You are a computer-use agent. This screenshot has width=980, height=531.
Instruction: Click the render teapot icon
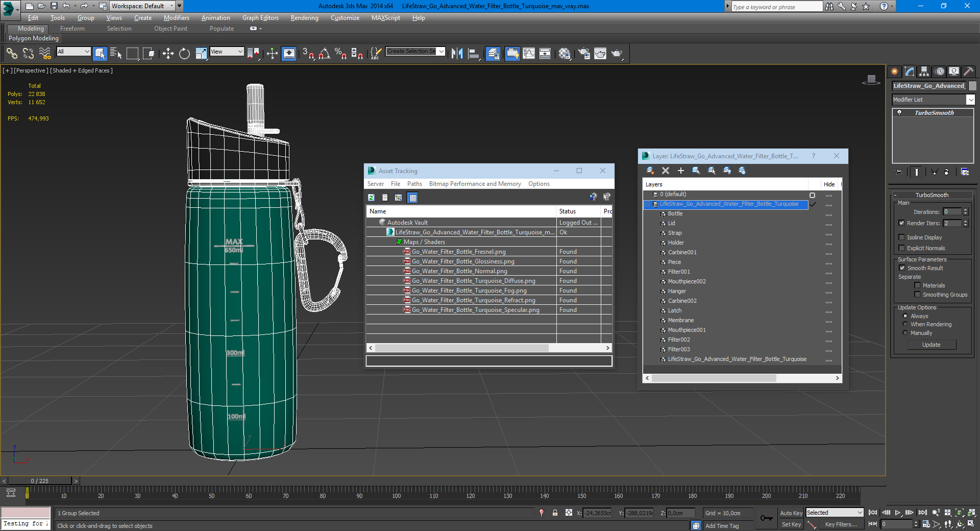pos(617,53)
